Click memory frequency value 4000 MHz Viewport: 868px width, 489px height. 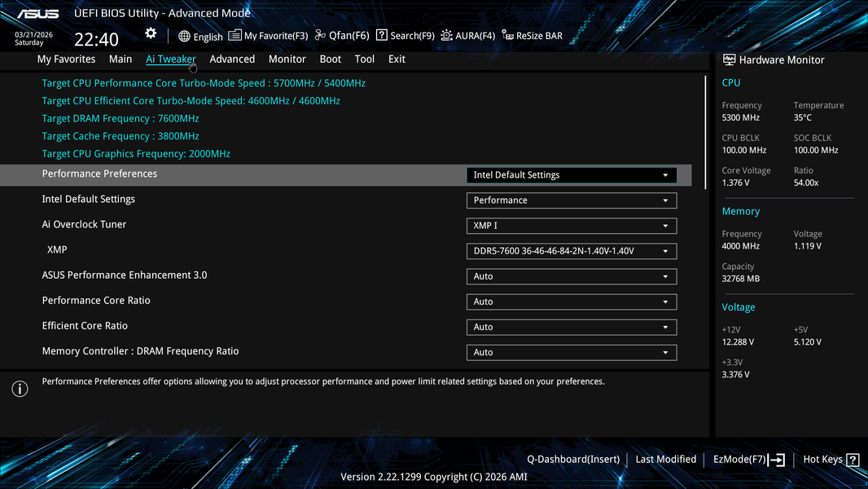click(x=741, y=246)
